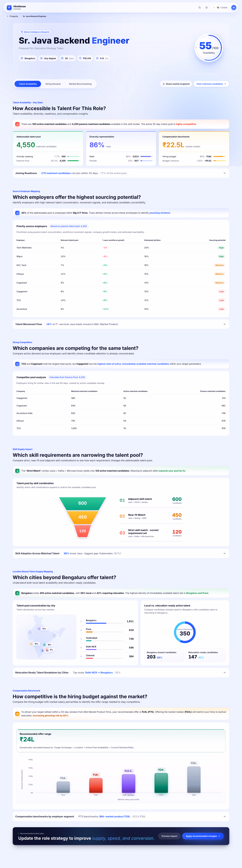
Task: Click the Capgemini row in Competitor pool analysis
Action: click(121, 398)
